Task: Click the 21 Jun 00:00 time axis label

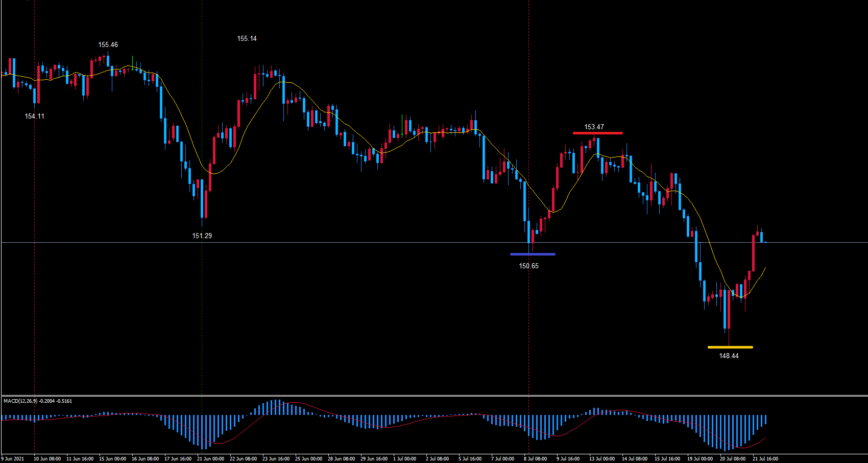Action: tap(210, 459)
